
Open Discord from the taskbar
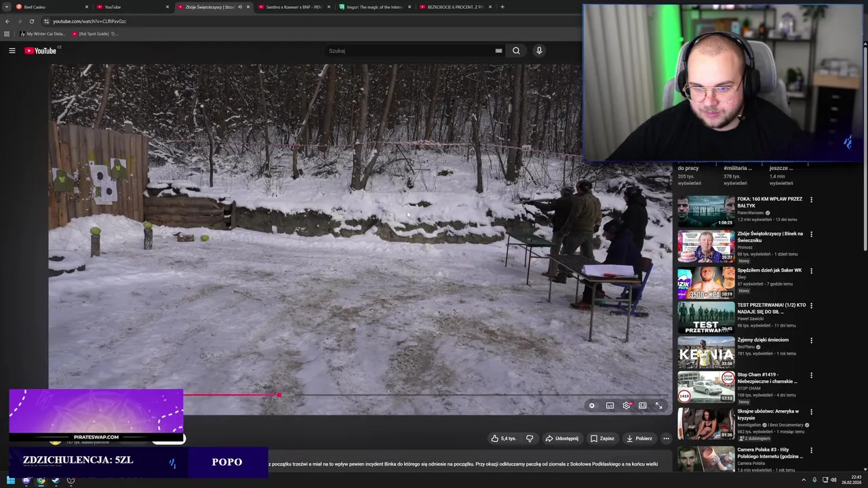(26, 481)
